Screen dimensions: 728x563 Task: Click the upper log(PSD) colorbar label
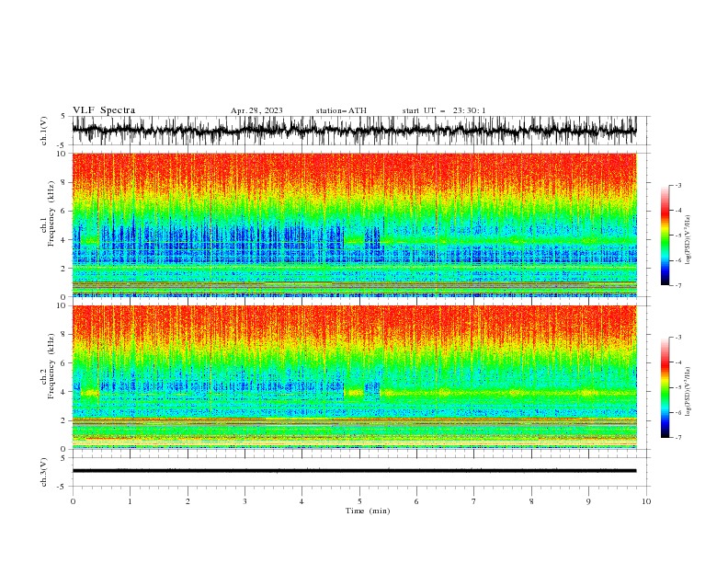pos(688,240)
